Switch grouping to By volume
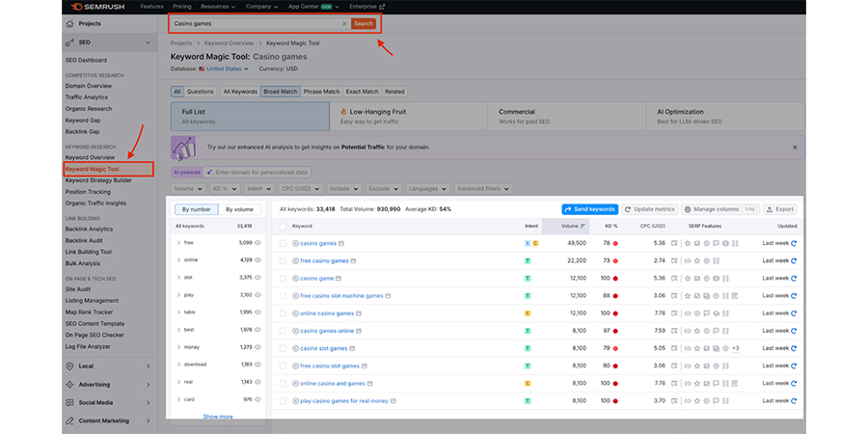 240,210
